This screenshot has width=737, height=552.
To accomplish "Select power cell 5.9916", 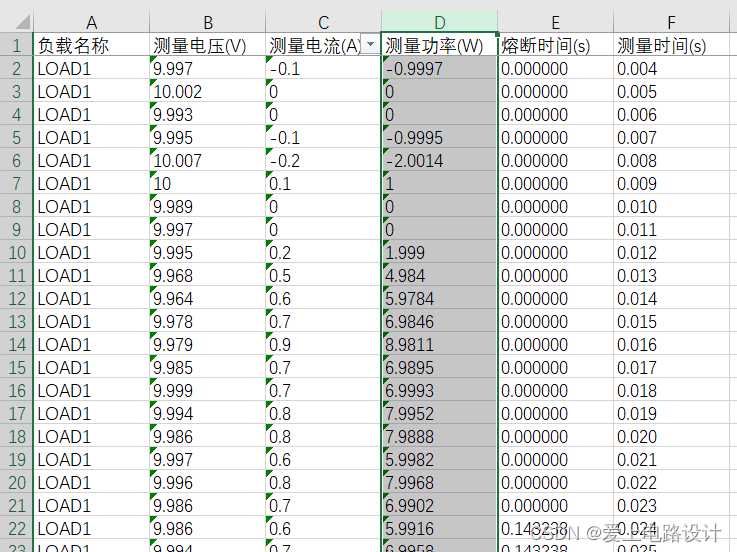I will click(439, 528).
